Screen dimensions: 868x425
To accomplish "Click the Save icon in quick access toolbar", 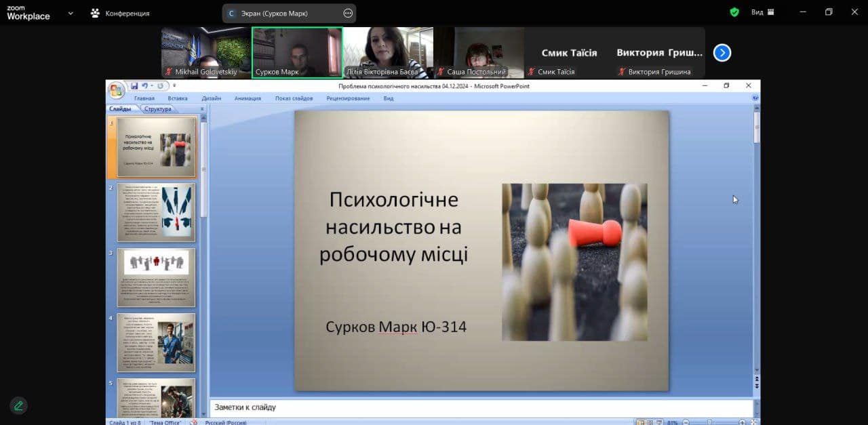I will pyautogui.click(x=134, y=86).
